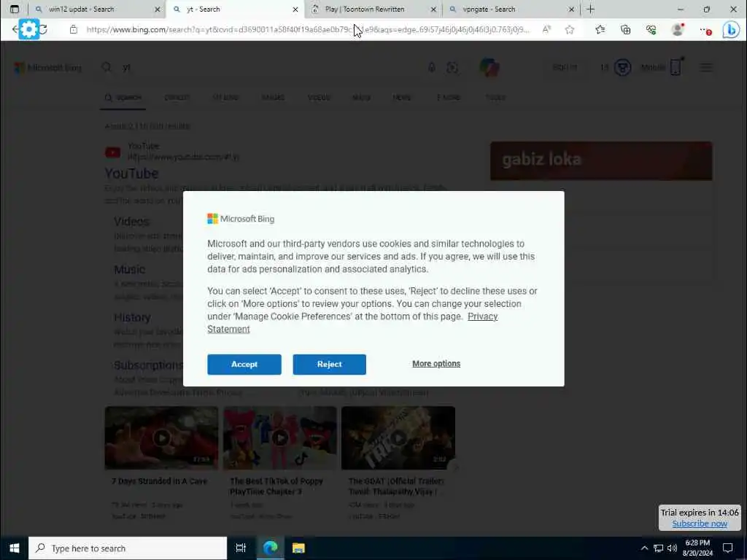Accept cookies in the Bing dialog
The width and height of the screenshot is (747, 560).
[x=244, y=365]
